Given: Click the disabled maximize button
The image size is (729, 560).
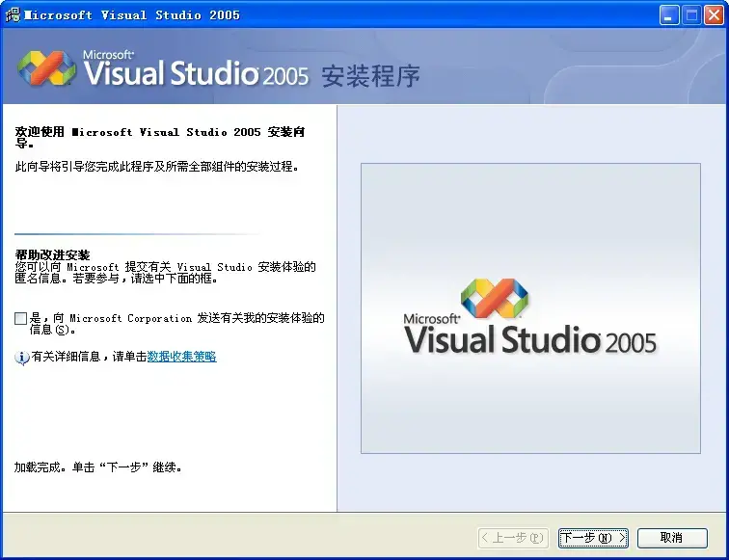Looking at the screenshot, I should (691, 14).
